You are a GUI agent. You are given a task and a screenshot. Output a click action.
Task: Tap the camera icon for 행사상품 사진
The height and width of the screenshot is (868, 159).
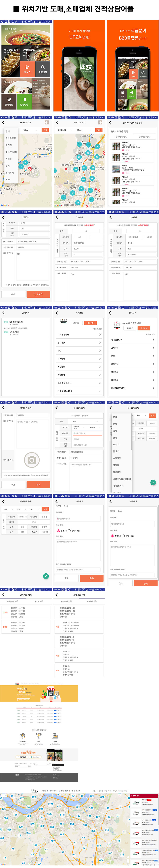pos(32,460)
